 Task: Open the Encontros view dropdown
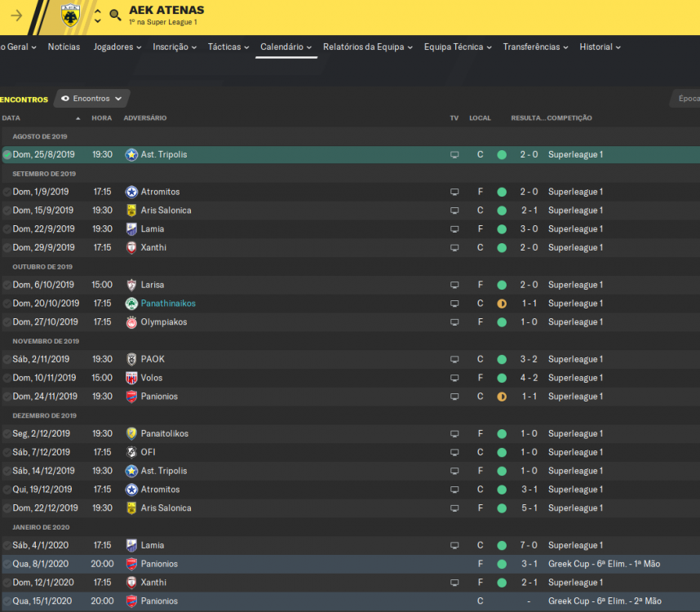tap(91, 99)
